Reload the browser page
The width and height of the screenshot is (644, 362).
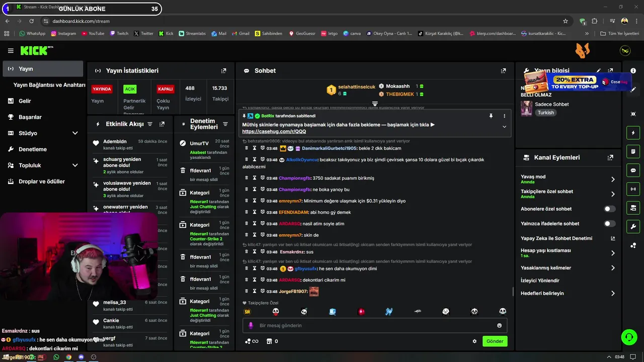(x=32, y=21)
